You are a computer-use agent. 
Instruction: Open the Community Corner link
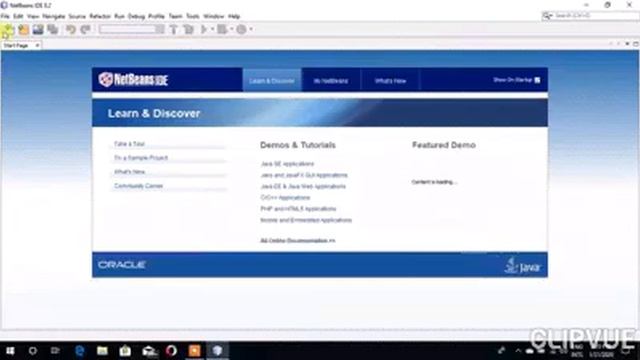[138, 186]
